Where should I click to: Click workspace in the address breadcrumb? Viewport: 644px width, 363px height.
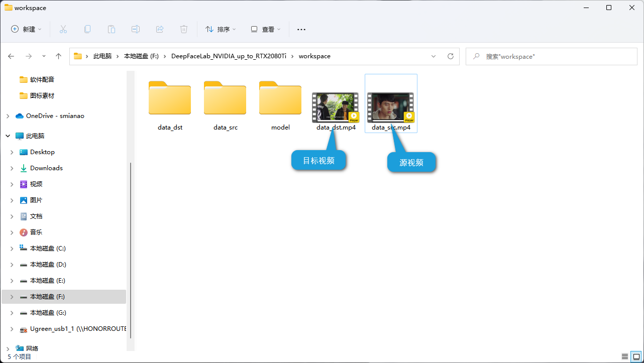tap(314, 56)
